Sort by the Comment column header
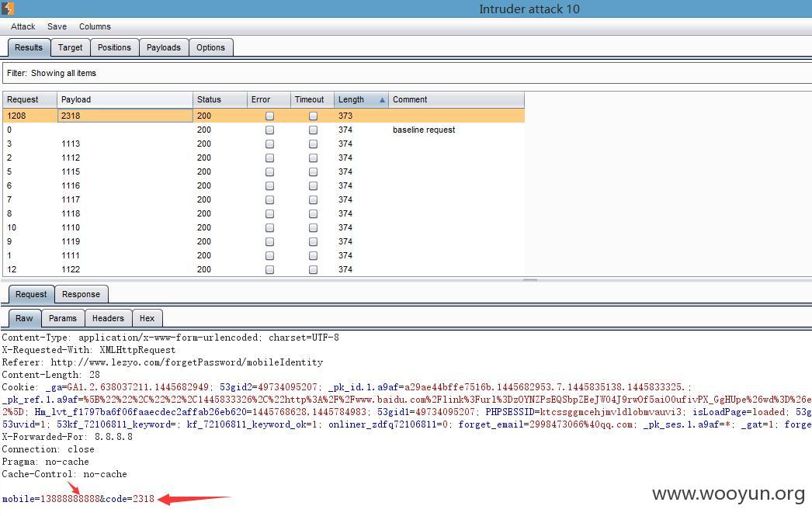Image resolution: width=812 pixels, height=516 pixels. point(456,99)
